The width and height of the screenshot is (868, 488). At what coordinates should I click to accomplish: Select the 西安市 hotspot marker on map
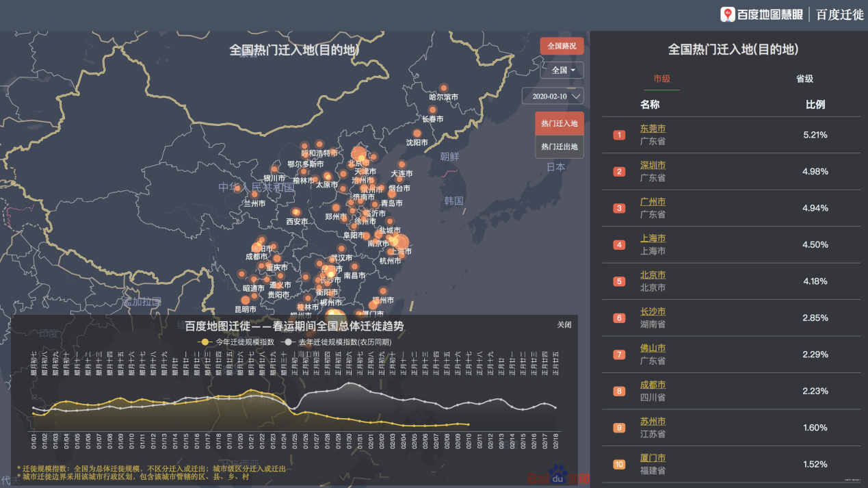[295, 212]
